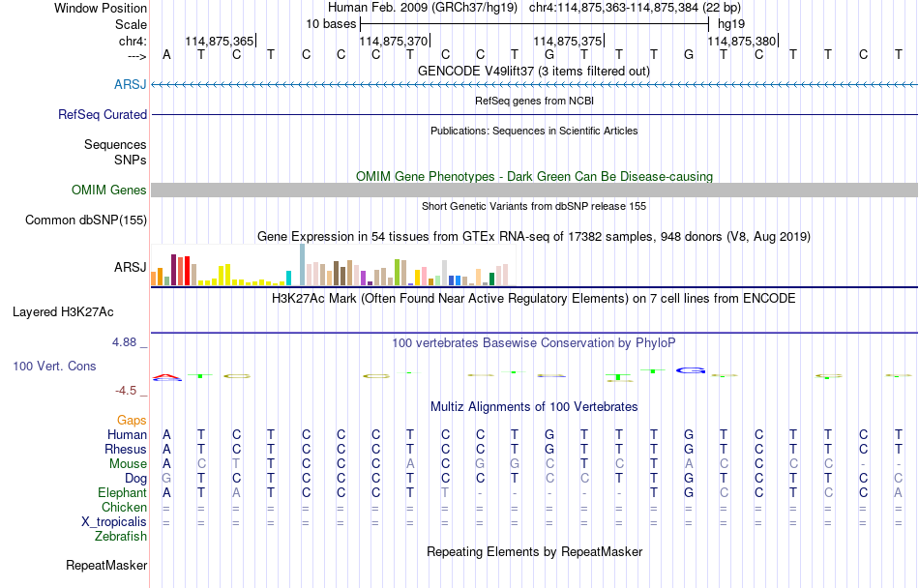Click Multiz Alignments of 100 Vertebrates title
Screen dimensions: 919x588
tap(534, 406)
